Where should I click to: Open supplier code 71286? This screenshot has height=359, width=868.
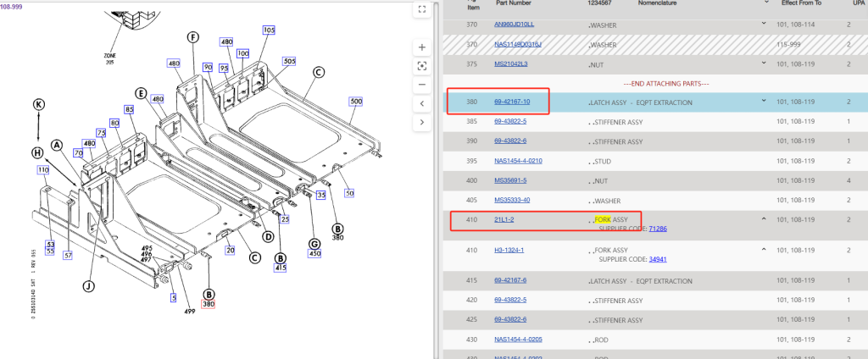657,229
